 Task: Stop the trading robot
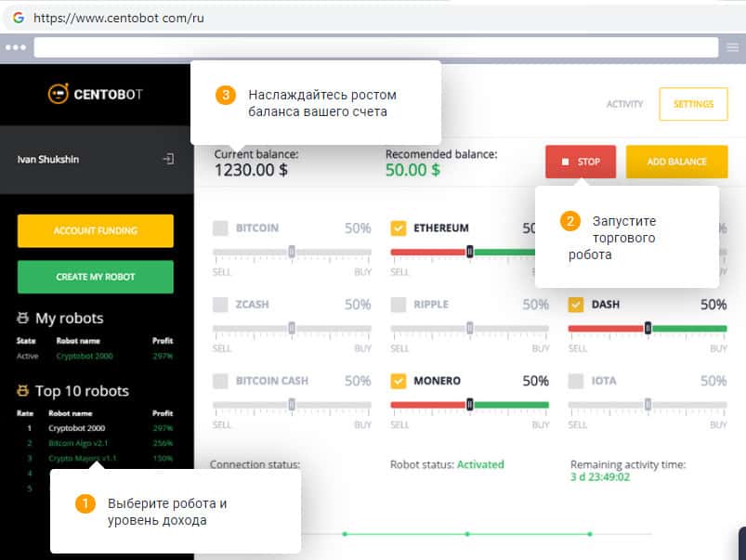click(x=581, y=162)
